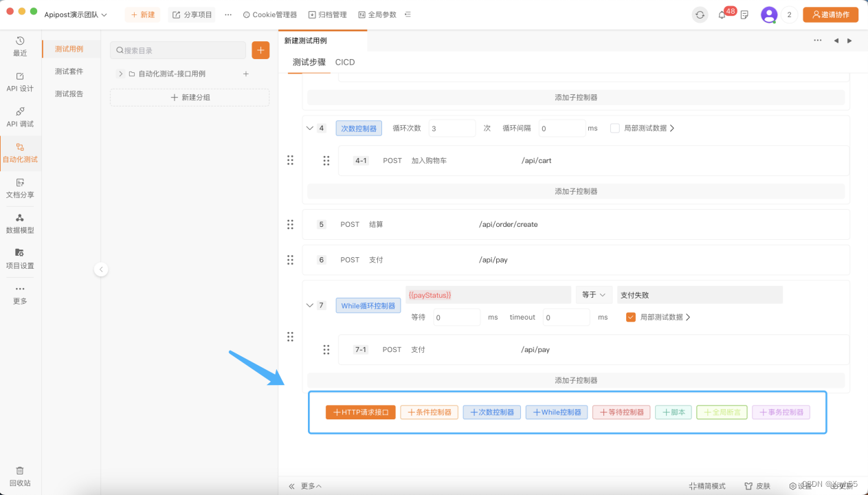Image resolution: width=868 pixels, height=495 pixels.
Task: Open 更多 in the left sidebar
Action: [20, 294]
